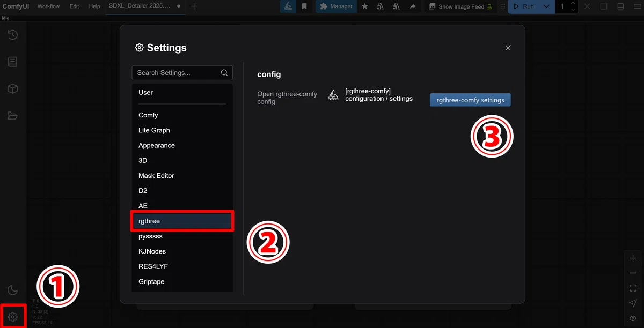
Task: Cancel current run with X icon
Action: point(587,6)
